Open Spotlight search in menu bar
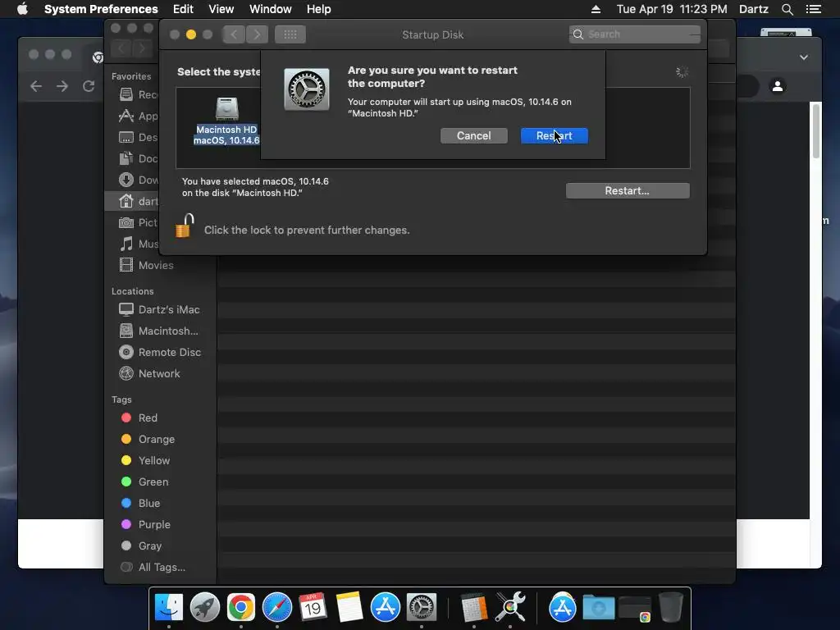Image resolution: width=840 pixels, height=630 pixels. (787, 9)
